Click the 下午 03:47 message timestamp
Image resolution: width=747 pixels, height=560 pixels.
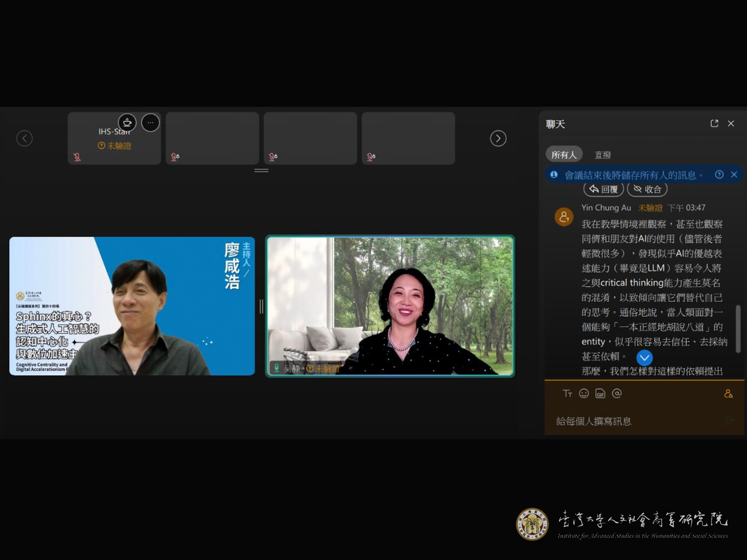pyautogui.click(x=686, y=208)
